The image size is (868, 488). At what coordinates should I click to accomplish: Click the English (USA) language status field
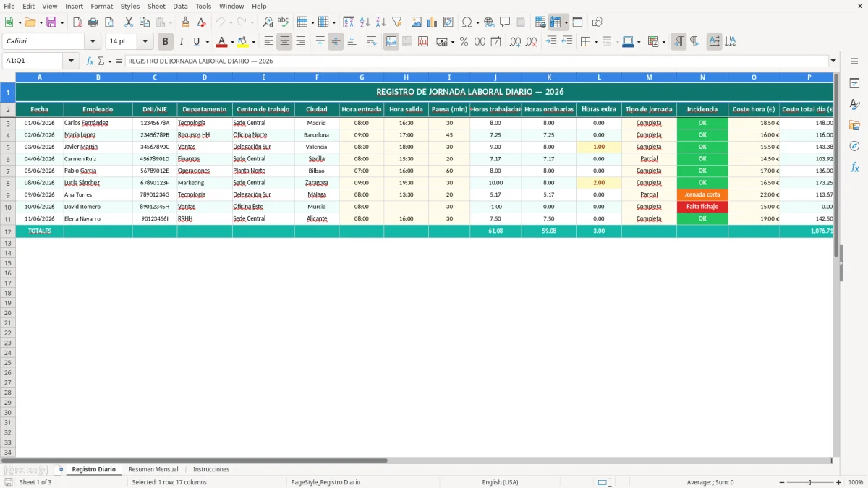pyautogui.click(x=500, y=482)
